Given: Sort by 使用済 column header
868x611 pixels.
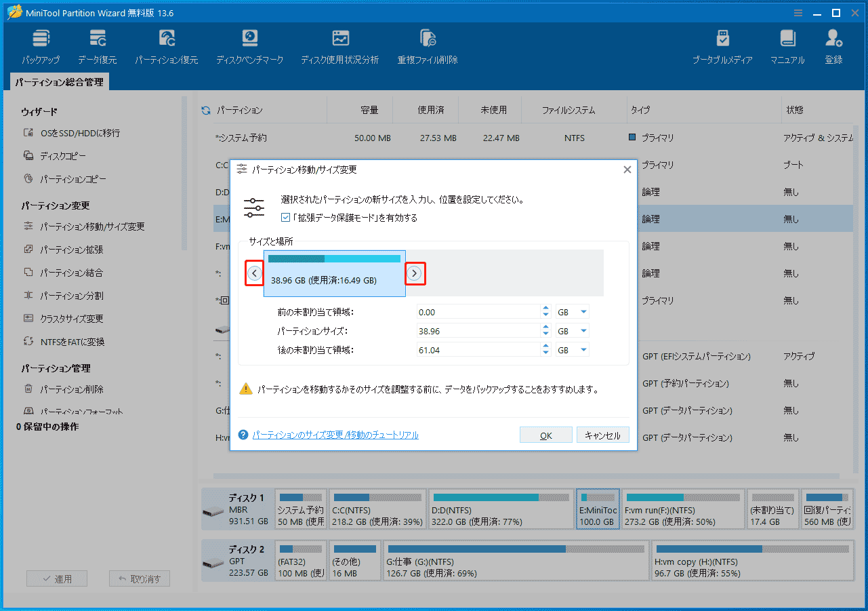Looking at the screenshot, I should pyautogui.click(x=431, y=110).
